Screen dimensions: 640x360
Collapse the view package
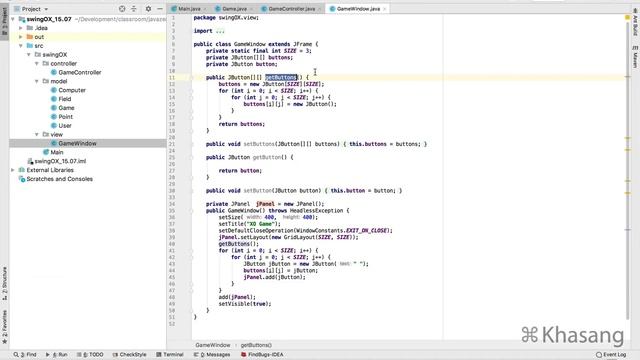pyautogui.click(x=37, y=135)
